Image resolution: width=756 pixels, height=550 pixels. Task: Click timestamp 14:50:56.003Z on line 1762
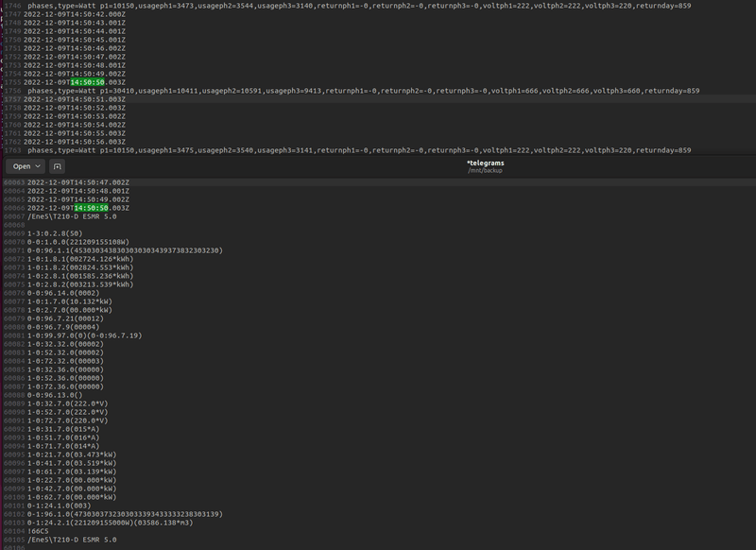click(x=75, y=142)
